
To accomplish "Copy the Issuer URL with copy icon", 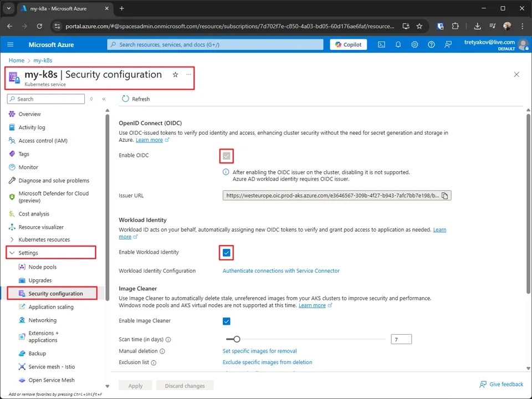I will [x=445, y=196].
